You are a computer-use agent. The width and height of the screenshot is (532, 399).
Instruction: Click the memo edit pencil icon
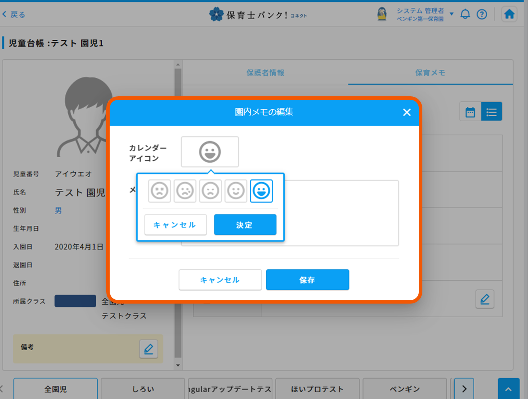click(x=484, y=299)
